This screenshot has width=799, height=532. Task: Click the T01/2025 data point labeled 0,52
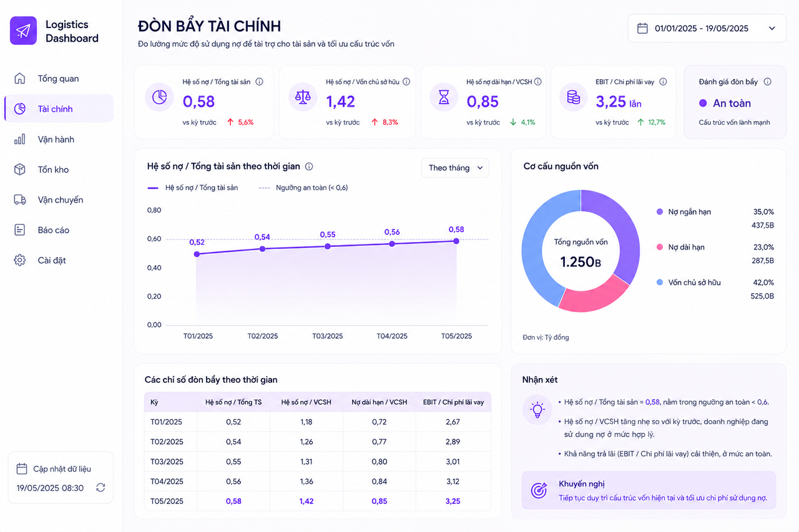point(197,254)
